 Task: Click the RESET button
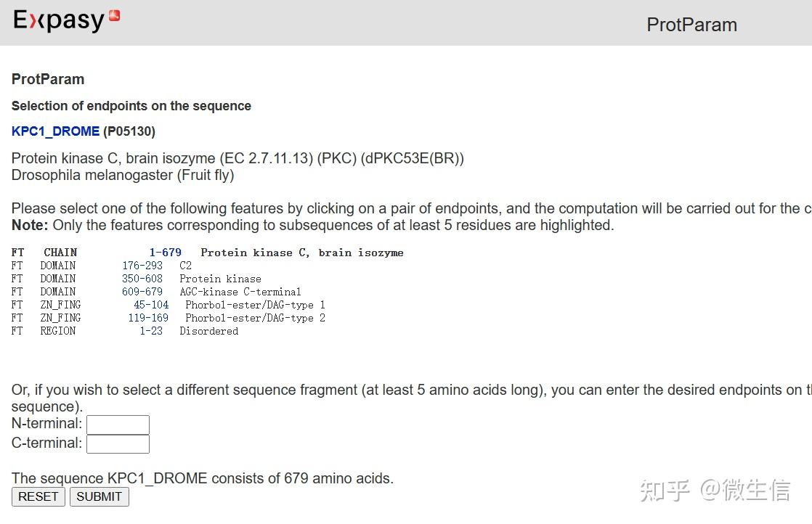pos(38,496)
